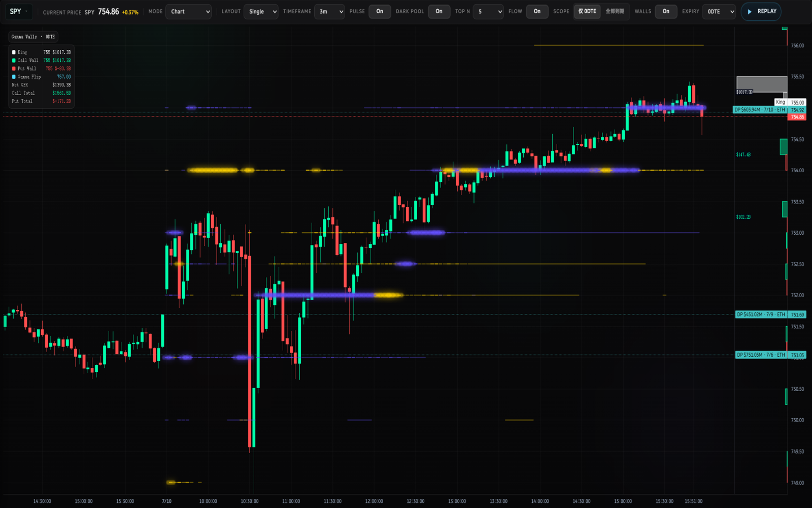Click the Put Total value $-171.2B
812x508 pixels.
click(x=61, y=101)
